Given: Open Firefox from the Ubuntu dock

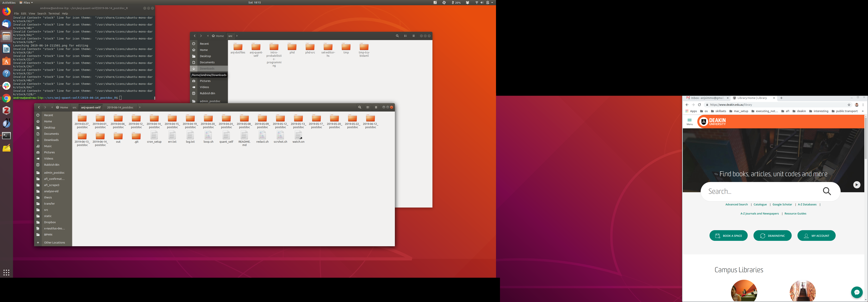Looking at the screenshot, I should pos(6,11).
